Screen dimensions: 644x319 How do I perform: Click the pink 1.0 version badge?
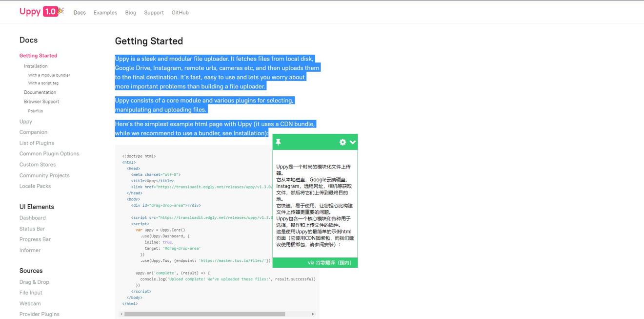click(49, 11)
